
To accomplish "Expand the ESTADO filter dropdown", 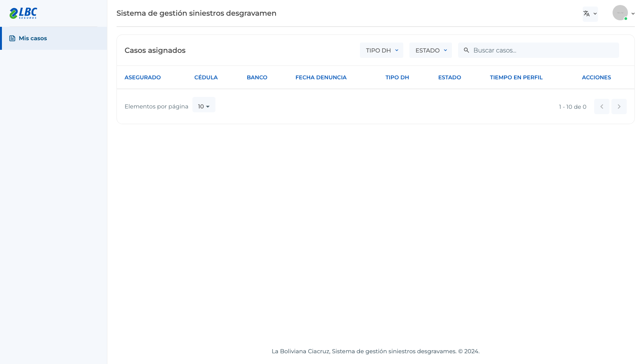I will pyautogui.click(x=430, y=50).
